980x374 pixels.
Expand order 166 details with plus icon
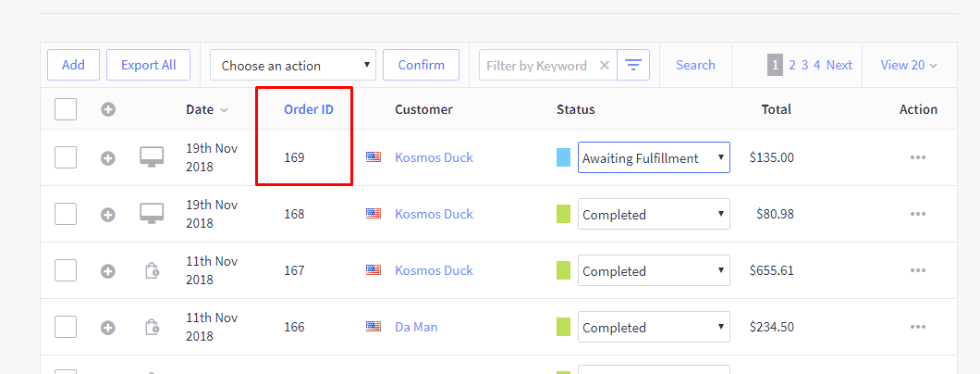point(108,327)
